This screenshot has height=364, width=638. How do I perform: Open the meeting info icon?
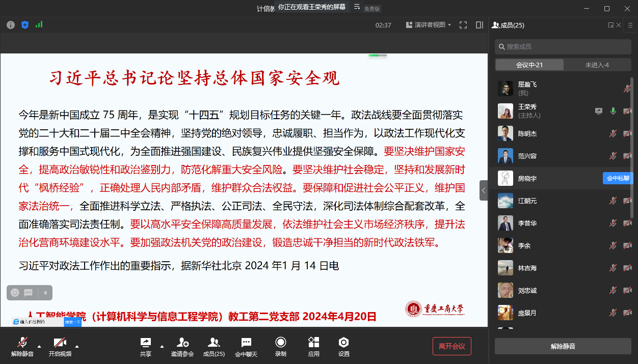(11, 25)
